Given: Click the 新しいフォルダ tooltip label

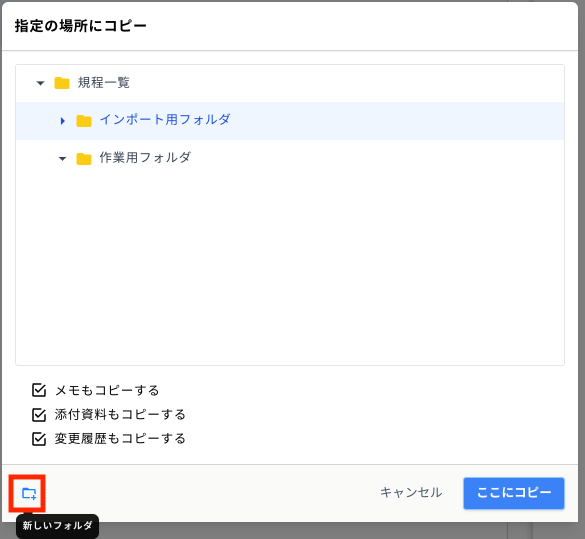Looking at the screenshot, I should (57, 526).
